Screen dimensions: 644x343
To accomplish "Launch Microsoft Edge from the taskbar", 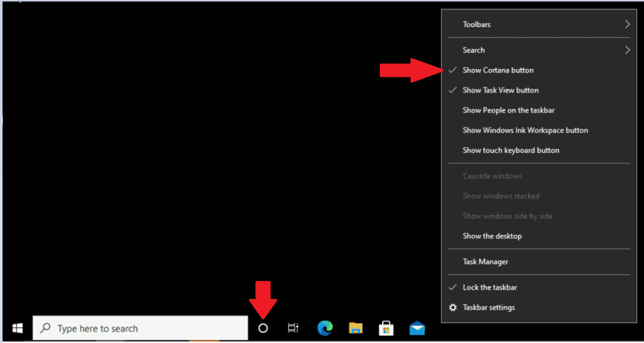I will [325, 328].
